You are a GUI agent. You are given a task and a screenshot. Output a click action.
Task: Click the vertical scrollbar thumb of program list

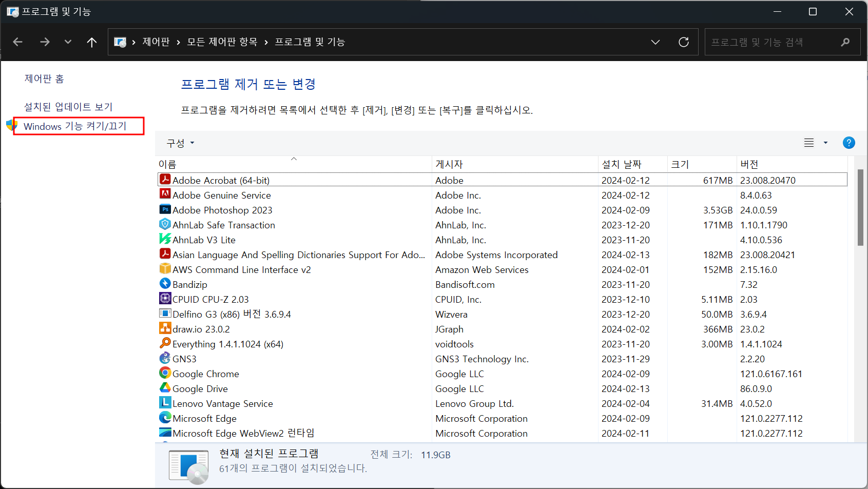(x=860, y=207)
